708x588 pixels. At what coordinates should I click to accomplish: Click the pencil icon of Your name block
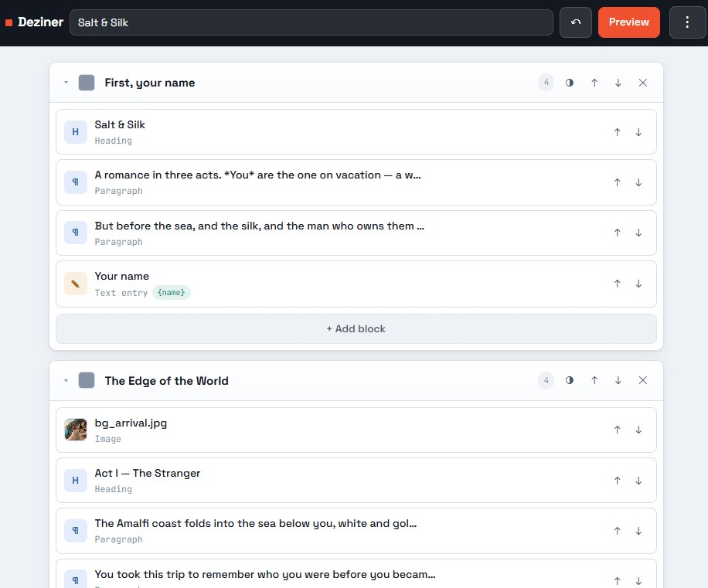point(76,284)
